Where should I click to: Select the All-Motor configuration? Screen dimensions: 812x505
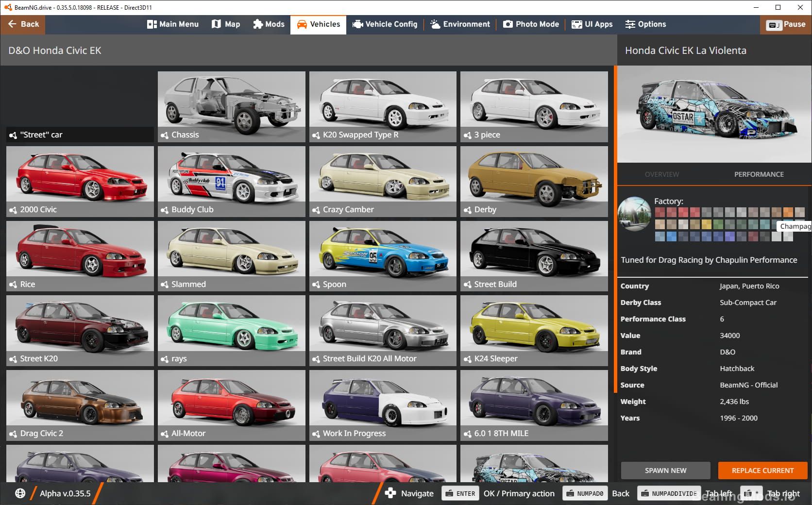point(232,405)
